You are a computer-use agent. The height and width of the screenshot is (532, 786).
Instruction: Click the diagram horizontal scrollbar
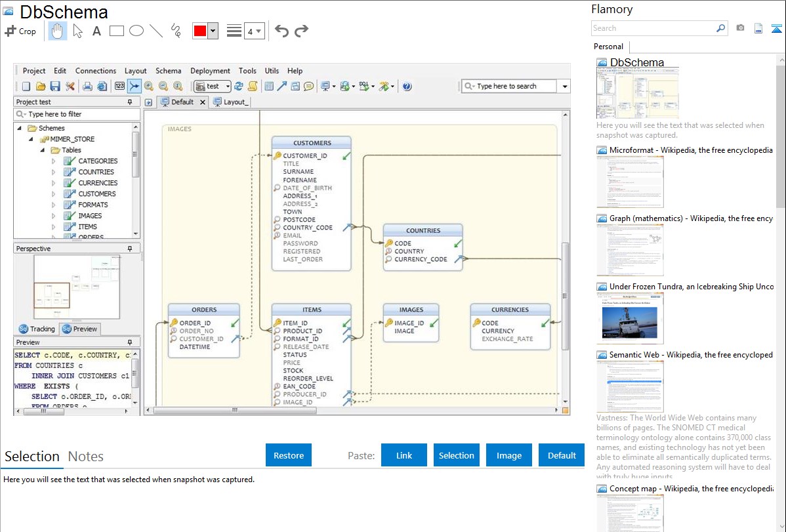pyautogui.click(x=235, y=410)
